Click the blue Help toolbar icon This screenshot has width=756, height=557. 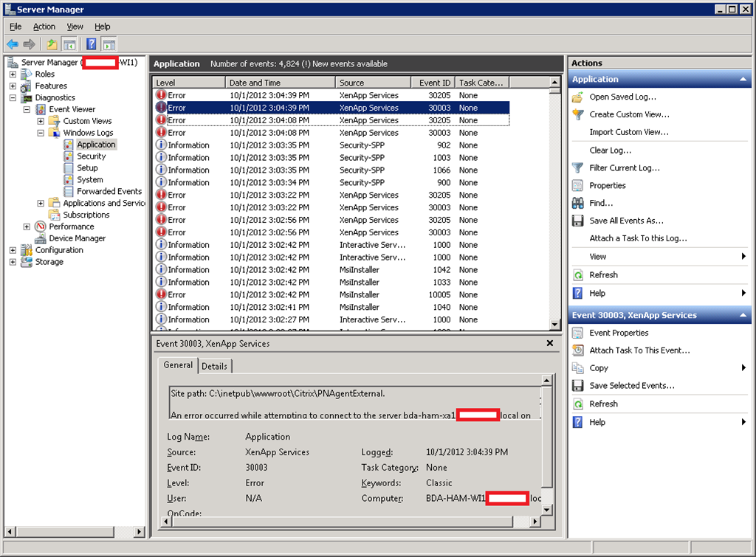coord(91,44)
